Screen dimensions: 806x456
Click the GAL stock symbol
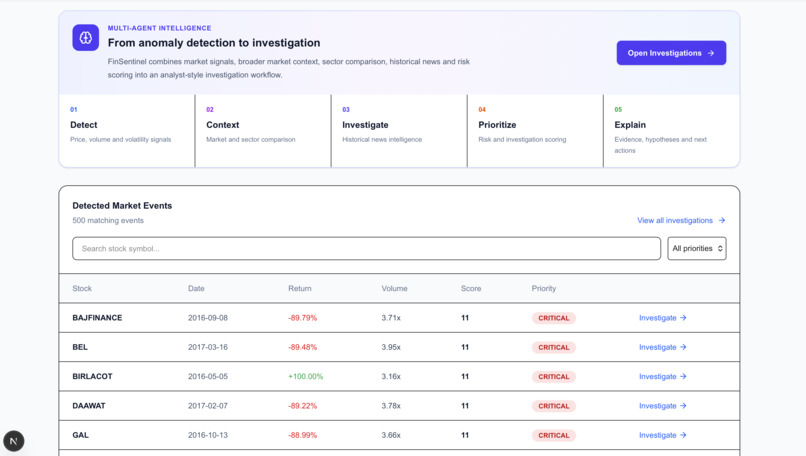pos(80,435)
